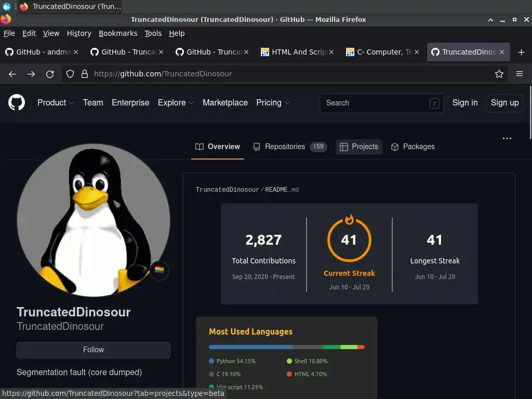The width and height of the screenshot is (532, 399).
Task: Follow TruncatedDinosour with Follow button
Action: (x=94, y=350)
